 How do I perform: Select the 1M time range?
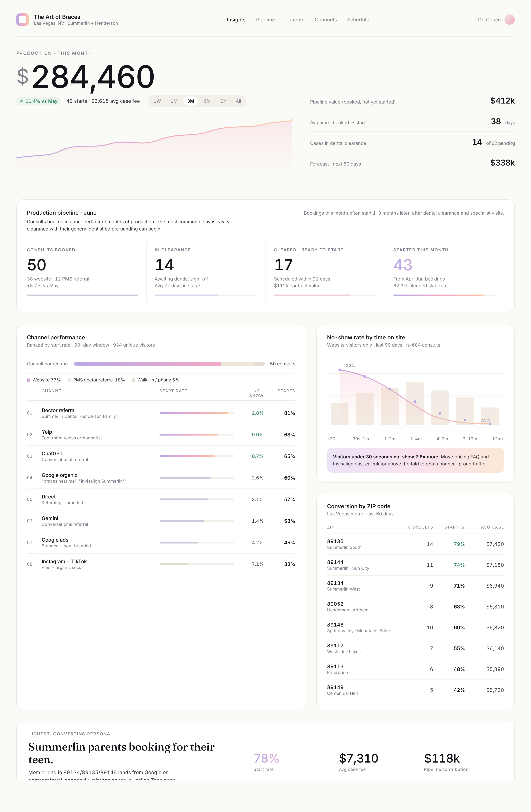(174, 101)
